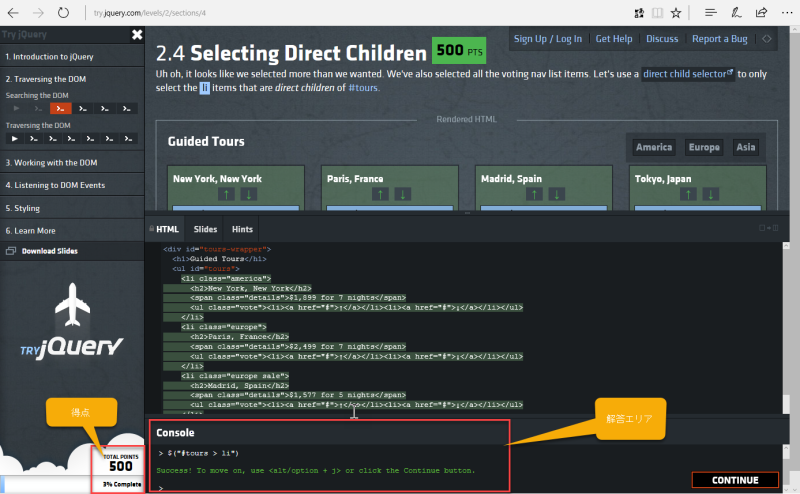Click the Try jQuery airplane logo
This screenshot has width=800, height=494.
point(72,321)
